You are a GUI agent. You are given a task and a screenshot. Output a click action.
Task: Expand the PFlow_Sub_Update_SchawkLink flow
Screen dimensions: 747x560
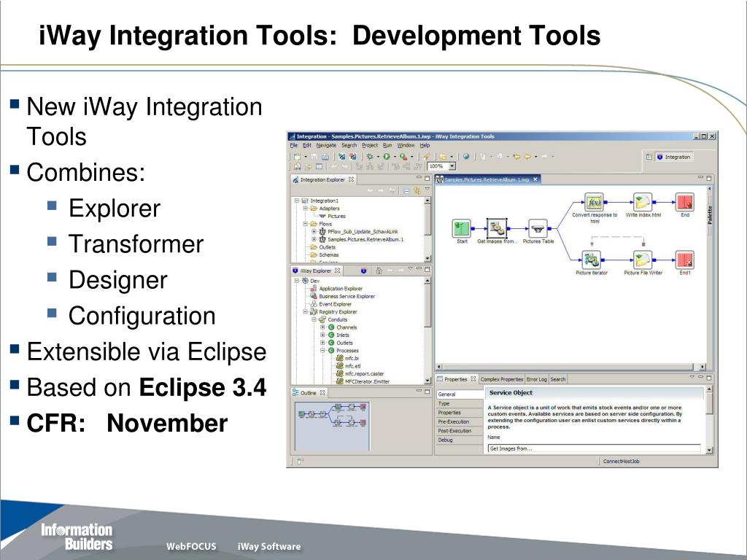pyautogui.click(x=314, y=231)
